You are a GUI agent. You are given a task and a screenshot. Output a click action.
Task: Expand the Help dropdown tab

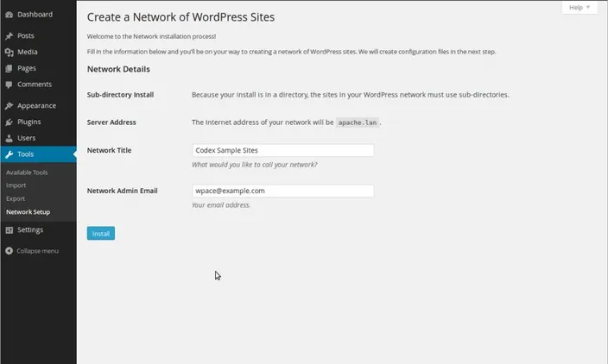point(579,8)
